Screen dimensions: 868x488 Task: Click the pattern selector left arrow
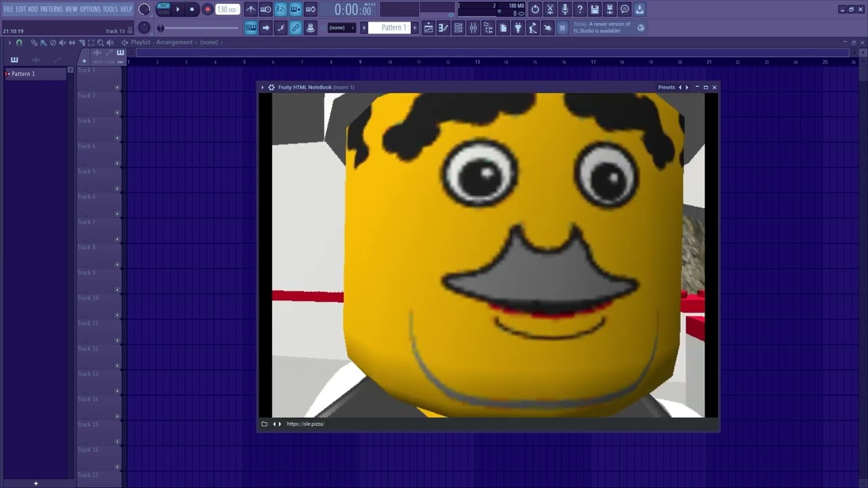pos(364,28)
